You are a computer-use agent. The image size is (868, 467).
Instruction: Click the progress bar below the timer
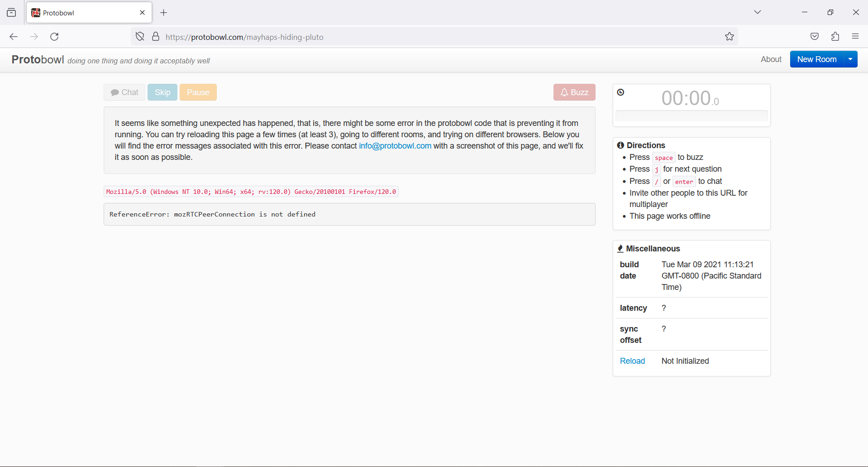pos(691,116)
